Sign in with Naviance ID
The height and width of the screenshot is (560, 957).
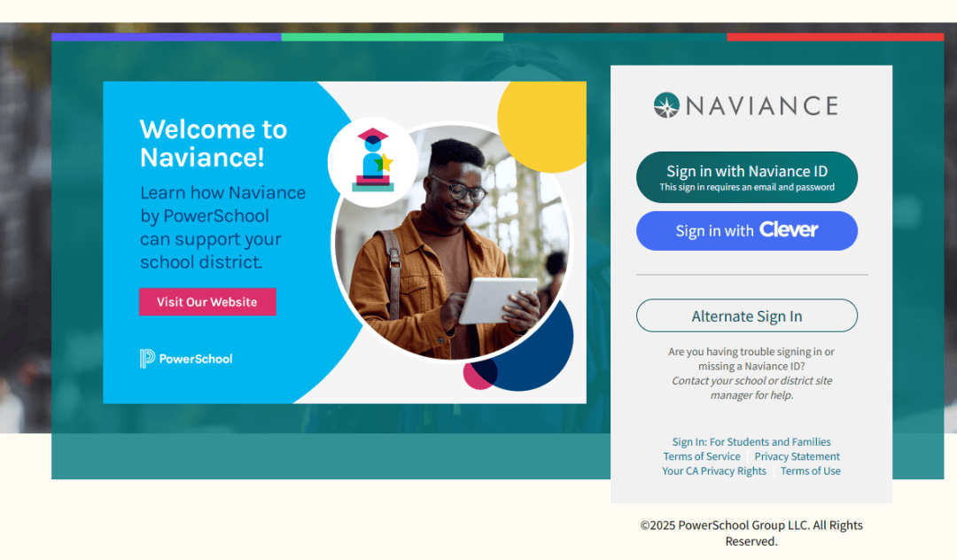[746, 177]
